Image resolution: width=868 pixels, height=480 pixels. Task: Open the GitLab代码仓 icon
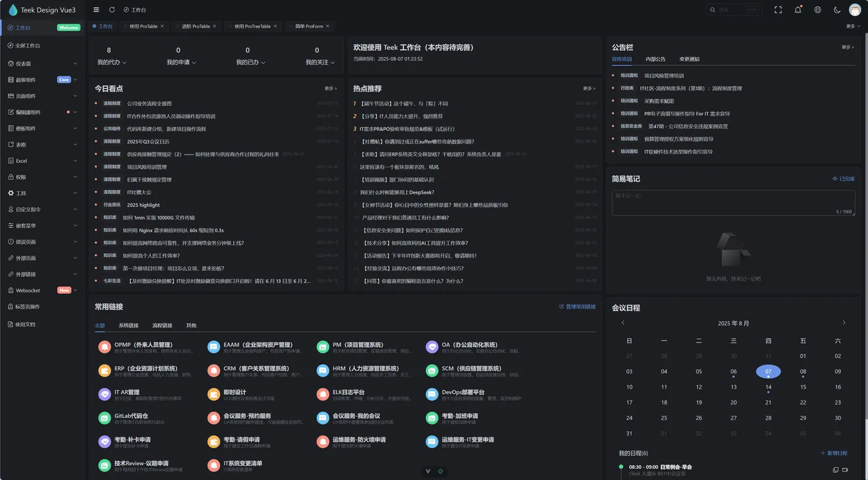(104, 419)
